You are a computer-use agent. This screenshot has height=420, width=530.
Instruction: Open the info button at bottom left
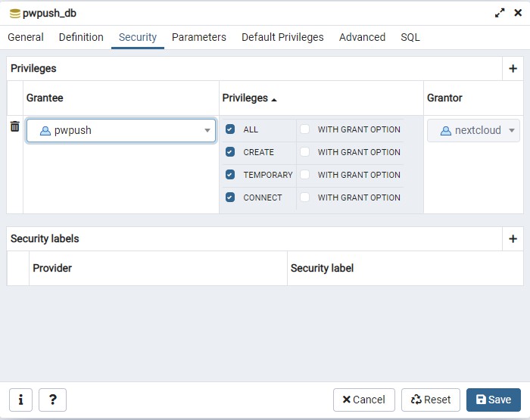pos(20,400)
